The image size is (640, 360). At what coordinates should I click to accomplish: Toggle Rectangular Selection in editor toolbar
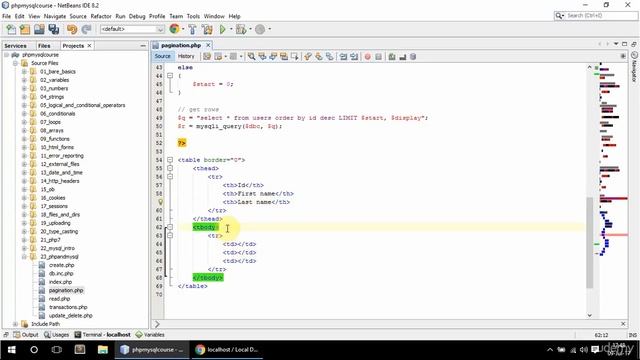[x=294, y=57]
